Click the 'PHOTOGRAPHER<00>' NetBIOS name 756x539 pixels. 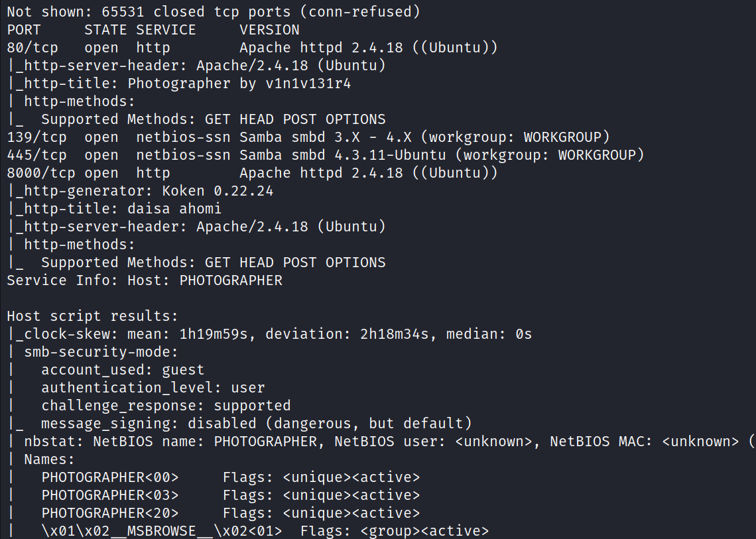tap(110, 477)
